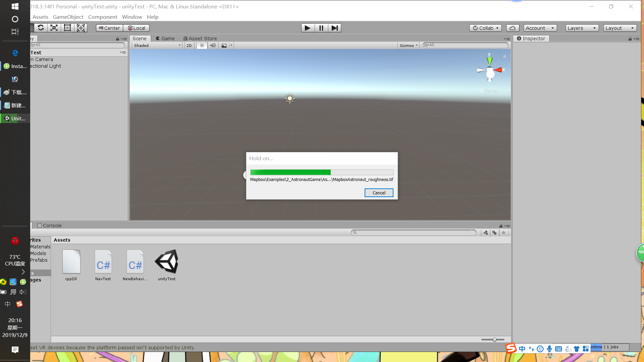The image size is (644, 362).
Task: Click the Step frame button
Action: pos(334,28)
